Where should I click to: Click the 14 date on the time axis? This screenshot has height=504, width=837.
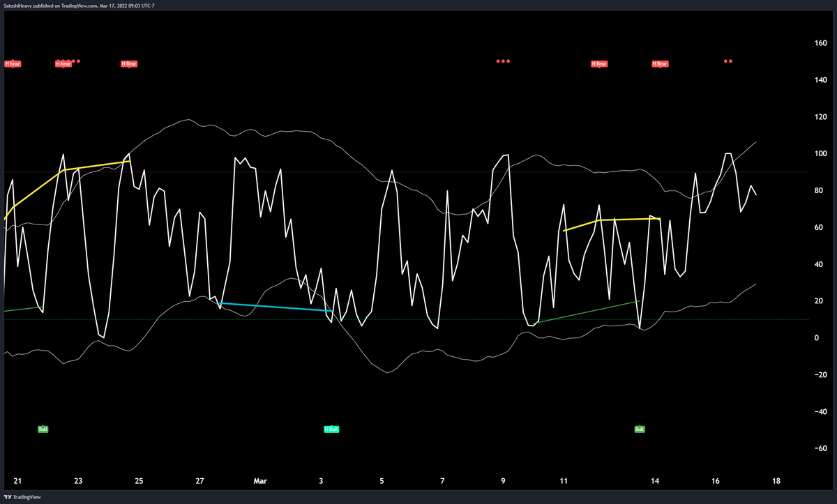click(x=655, y=481)
